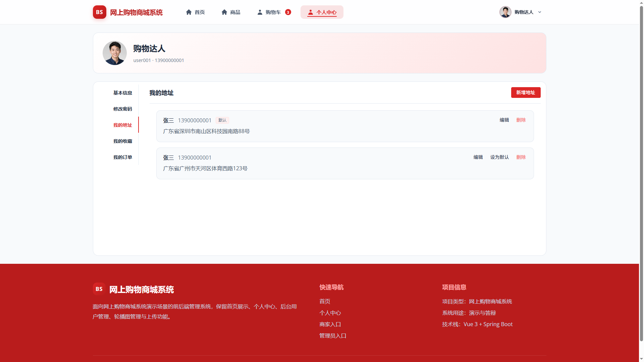The image size is (644, 362).
Task: Expand the 购物达人 user dropdown arrow
Action: (540, 12)
